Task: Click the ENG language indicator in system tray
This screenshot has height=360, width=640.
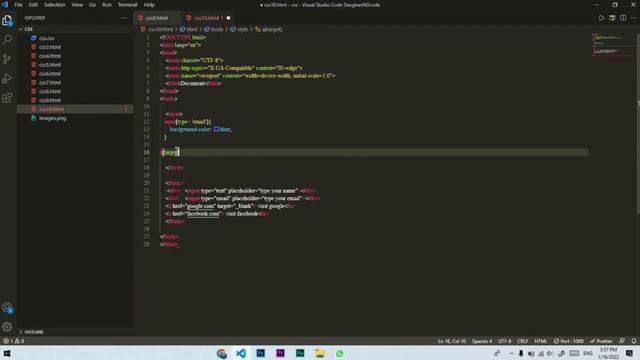Action: pos(588,353)
